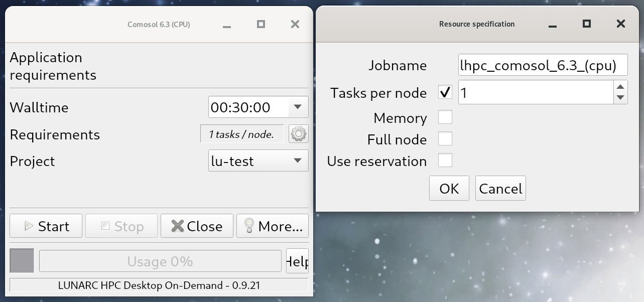This screenshot has width=644, height=302.
Task: Click the Help button
Action: tap(297, 261)
